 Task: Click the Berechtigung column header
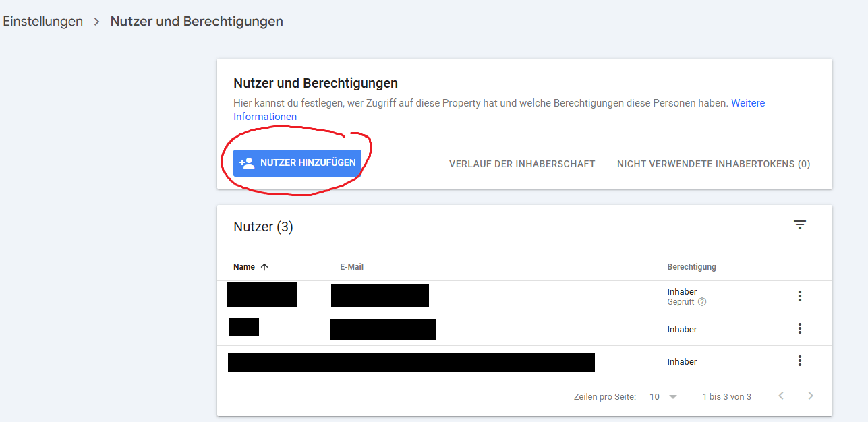click(691, 267)
